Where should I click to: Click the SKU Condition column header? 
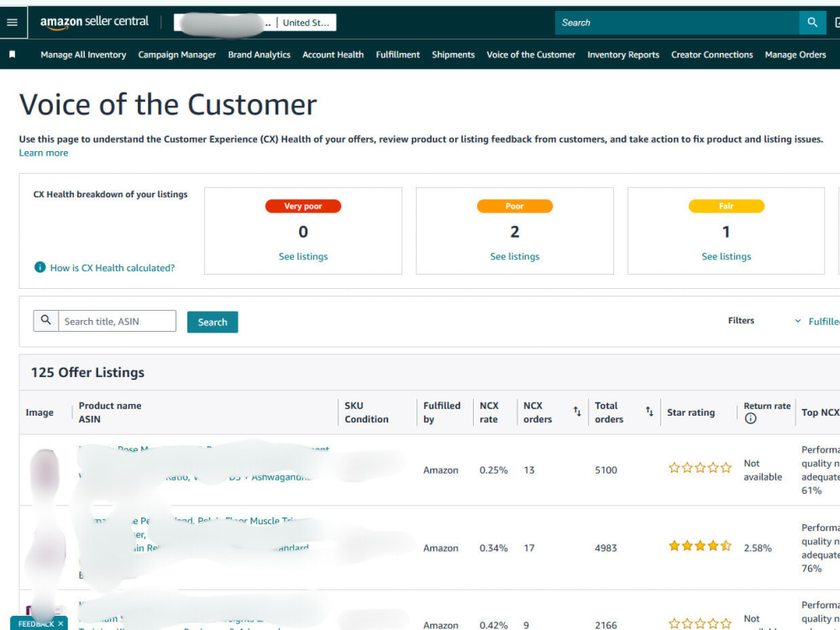[366, 412]
